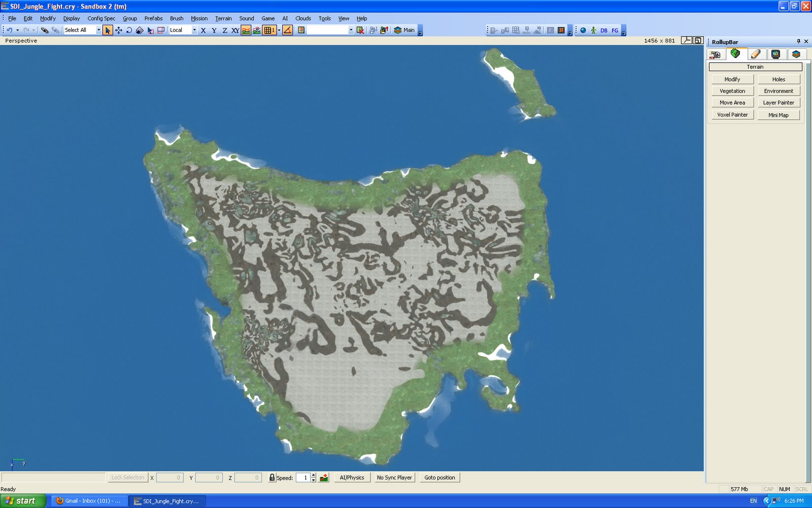
Task: Toggle snap to grid button
Action: click(269, 30)
